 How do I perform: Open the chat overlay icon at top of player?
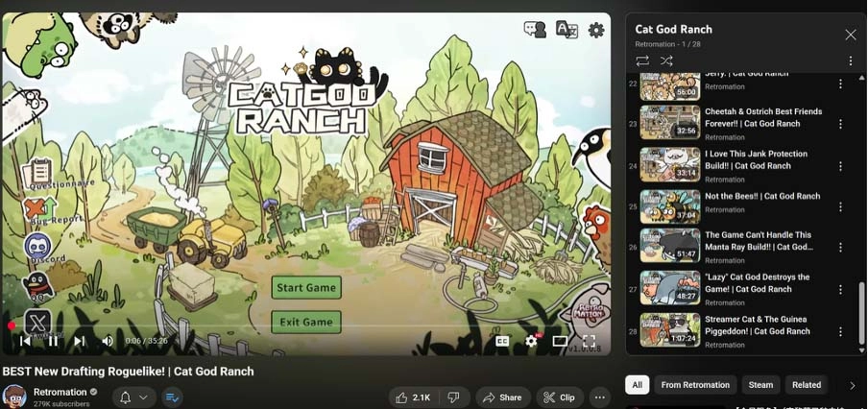pyautogui.click(x=535, y=30)
